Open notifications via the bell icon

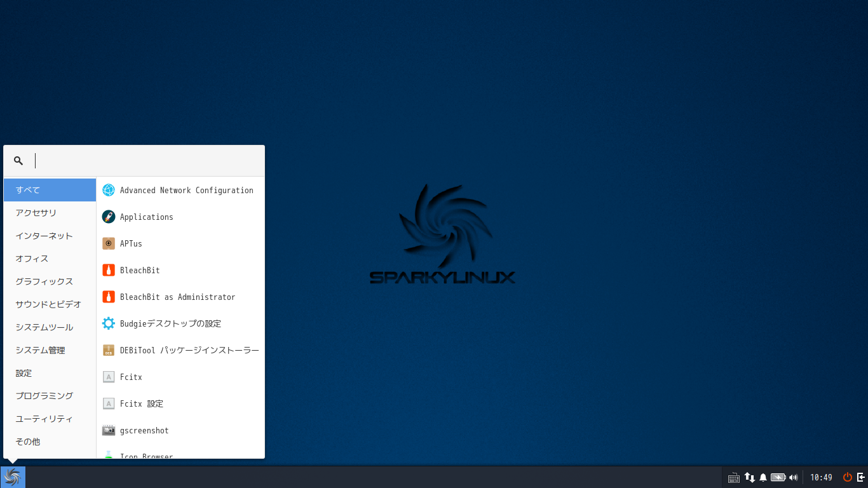tap(763, 477)
